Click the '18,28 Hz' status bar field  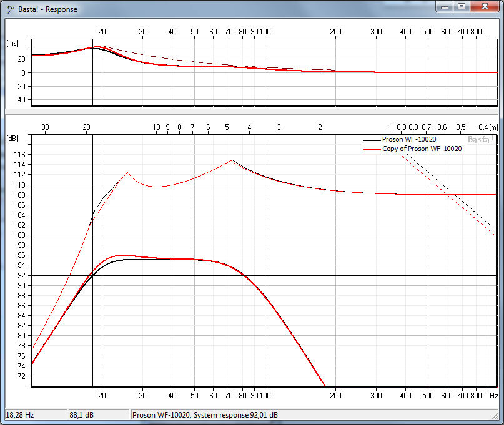click(36, 415)
